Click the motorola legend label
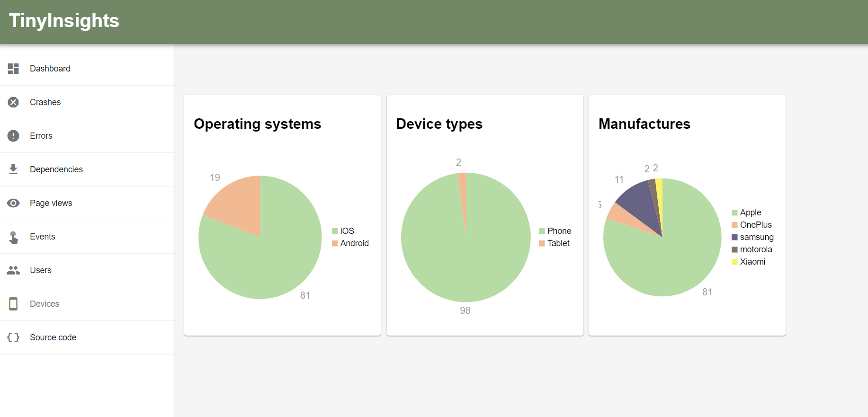This screenshot has height=417, width=868. (756, 249)
